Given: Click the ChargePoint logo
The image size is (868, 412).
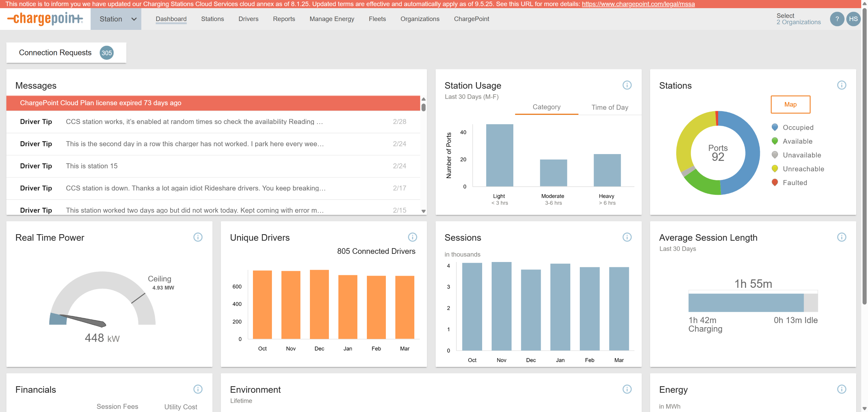Looking at the screenshot, I should pos(45,19).
